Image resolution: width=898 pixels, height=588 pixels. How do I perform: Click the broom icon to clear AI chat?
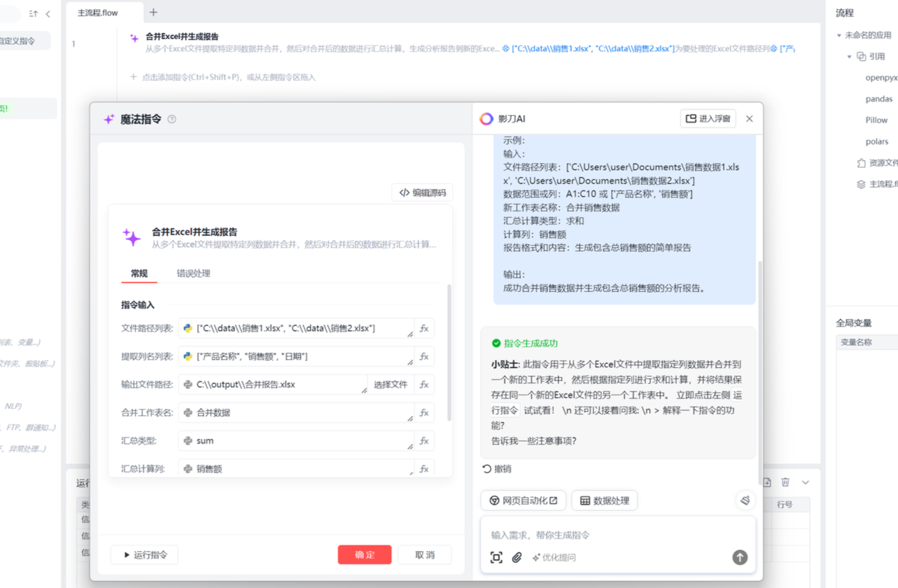[745, 500]
